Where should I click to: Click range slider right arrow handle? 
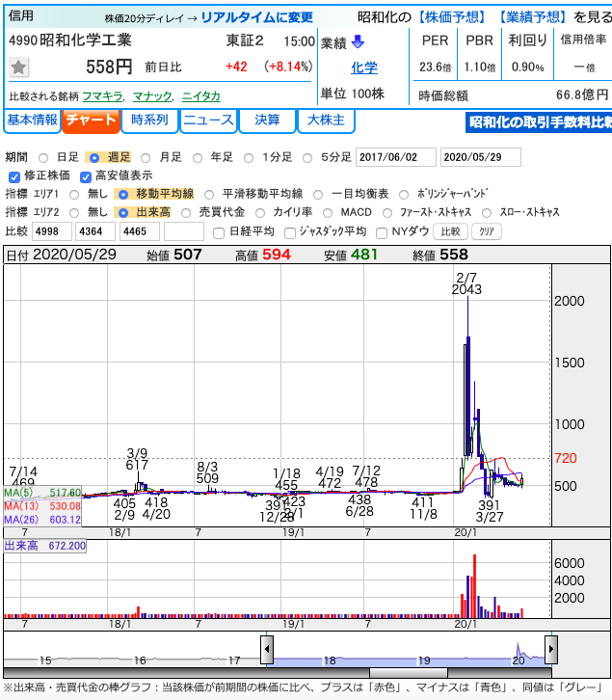coord(551,649)
